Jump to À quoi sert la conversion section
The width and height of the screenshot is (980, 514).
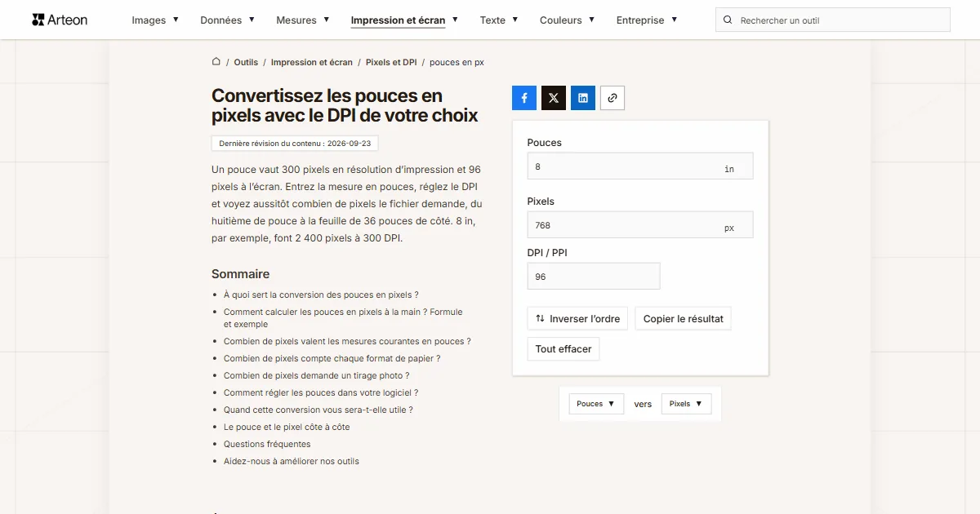click(321, 295)
